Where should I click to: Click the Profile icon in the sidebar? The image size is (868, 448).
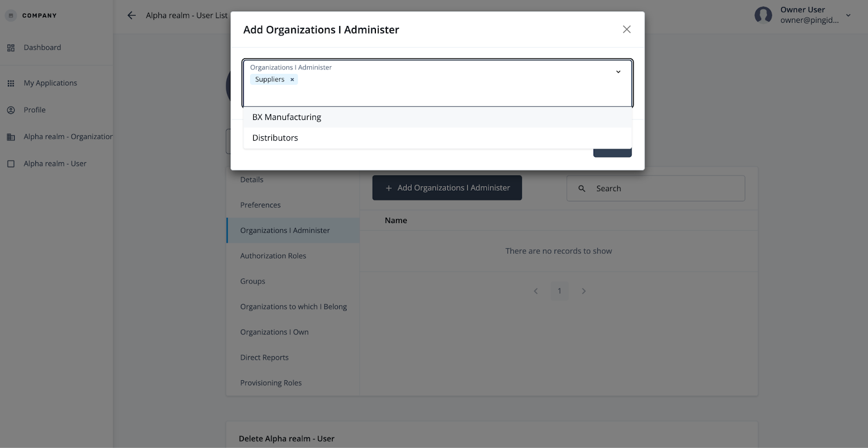click(11, 110)
